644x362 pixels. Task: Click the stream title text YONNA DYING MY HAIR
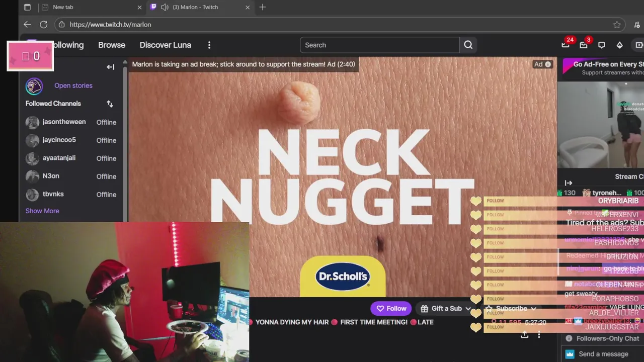click(292, 322)
